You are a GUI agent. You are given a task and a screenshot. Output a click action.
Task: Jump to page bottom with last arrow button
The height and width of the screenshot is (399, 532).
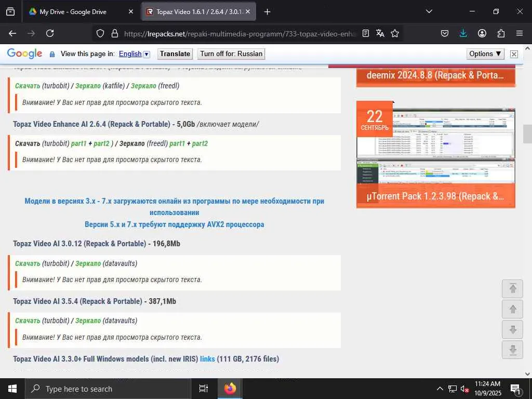(x=512, y=350)
